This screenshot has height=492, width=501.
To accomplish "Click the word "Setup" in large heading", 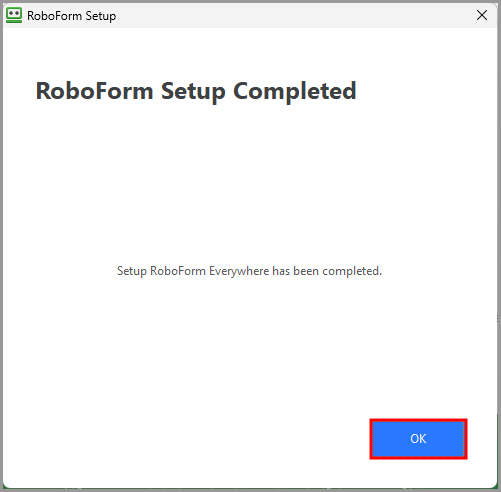I will 193,92.
